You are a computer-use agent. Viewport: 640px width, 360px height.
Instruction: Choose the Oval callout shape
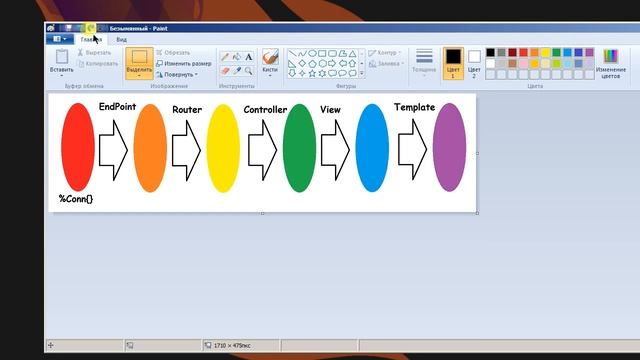[342, 73]
